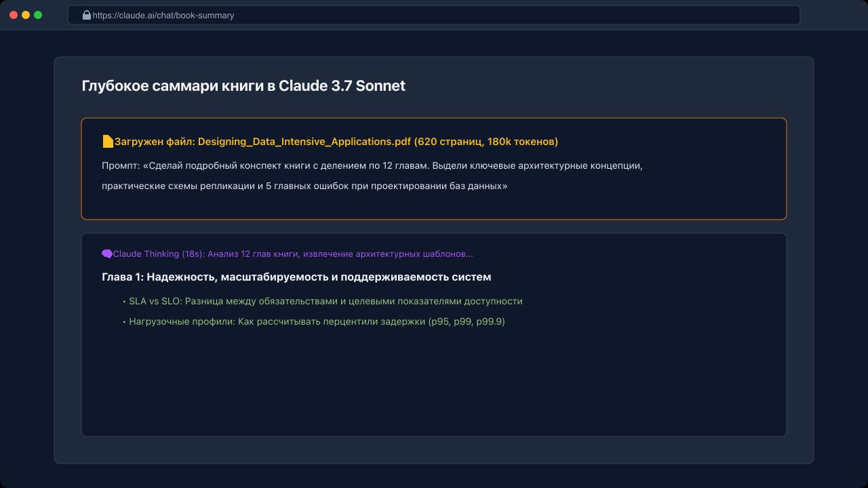The height and width of the screenshot is (488, 868).
Task: Click the purple Claude Thinking bubble icon
Action: (x=107, y=254)
